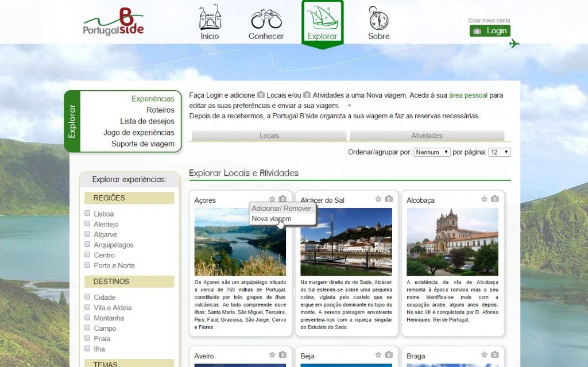Click suitcase icon on Beja card
This screenshot has height=367, width=588.
[389, 355]
